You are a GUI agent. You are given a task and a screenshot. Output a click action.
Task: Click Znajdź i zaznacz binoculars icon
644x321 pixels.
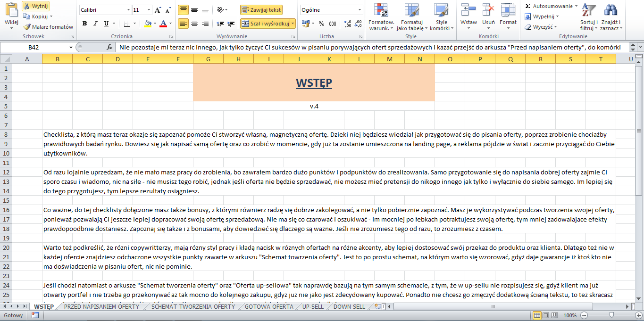611,9
